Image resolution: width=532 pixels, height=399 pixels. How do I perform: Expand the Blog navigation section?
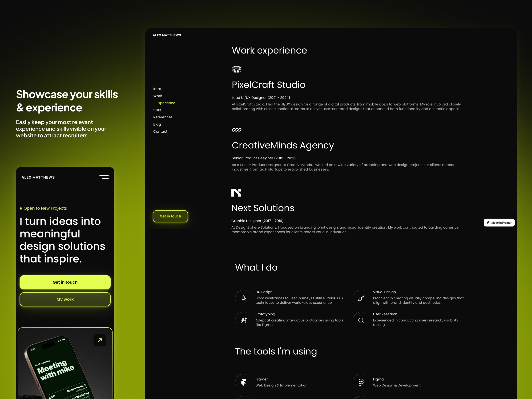[x=157, y=124]
